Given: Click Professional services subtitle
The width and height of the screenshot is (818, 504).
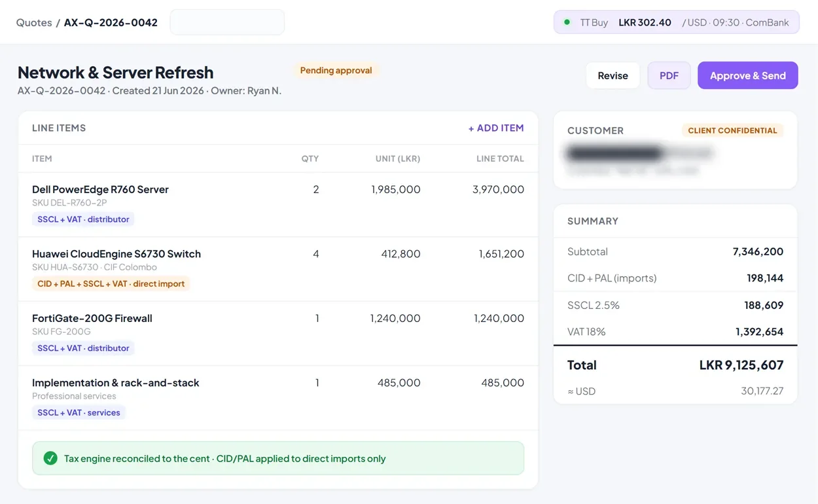Looking at the screenshot, I should 74,396.
